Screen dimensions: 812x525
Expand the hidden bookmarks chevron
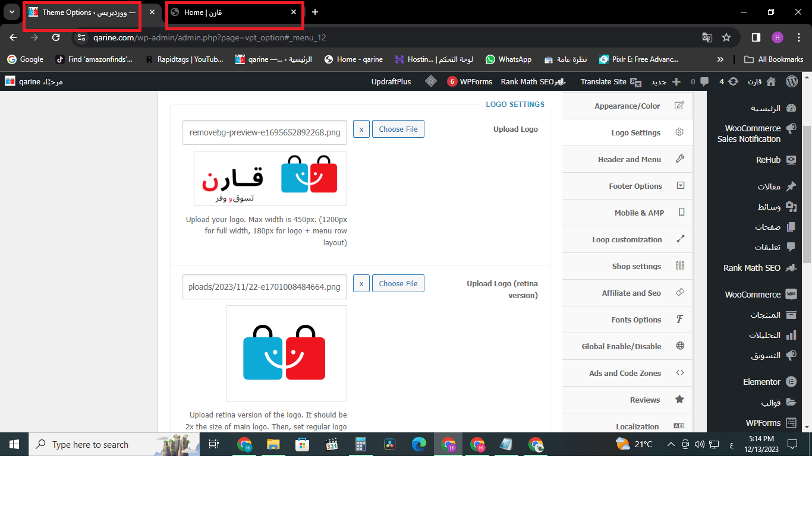coord(720,59)
